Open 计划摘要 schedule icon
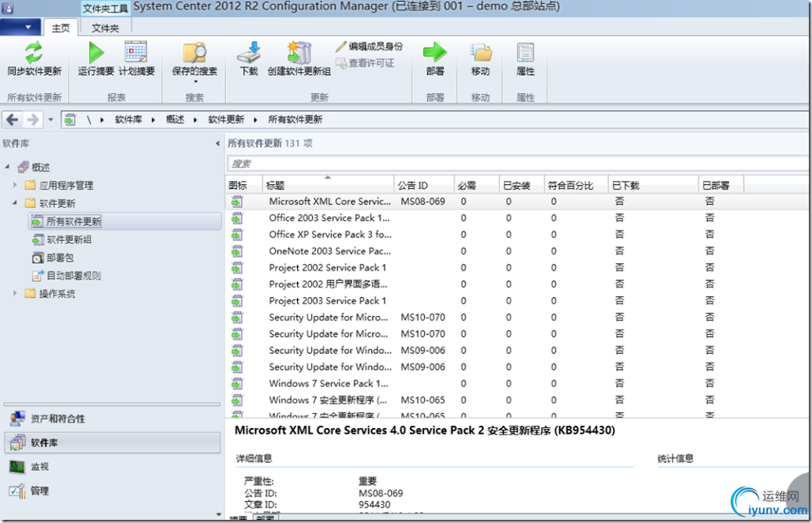Screen dimensions: 812x523 136,52
